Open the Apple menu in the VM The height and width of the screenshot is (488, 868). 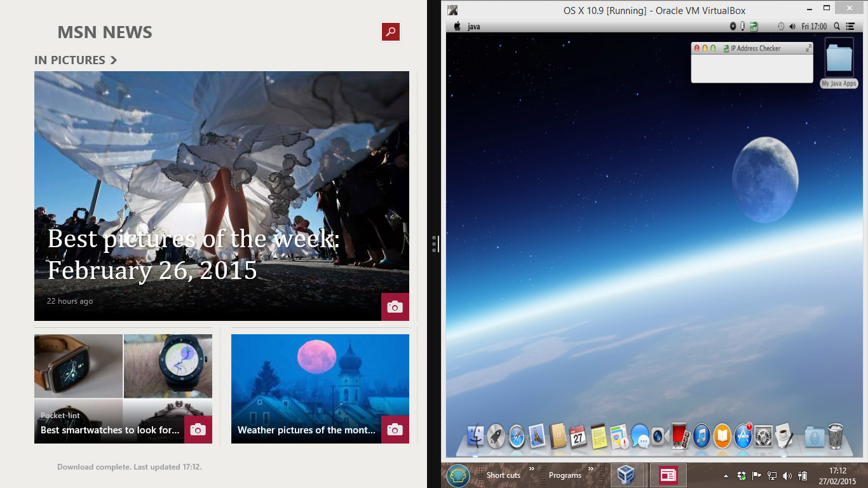coord(457,27)
